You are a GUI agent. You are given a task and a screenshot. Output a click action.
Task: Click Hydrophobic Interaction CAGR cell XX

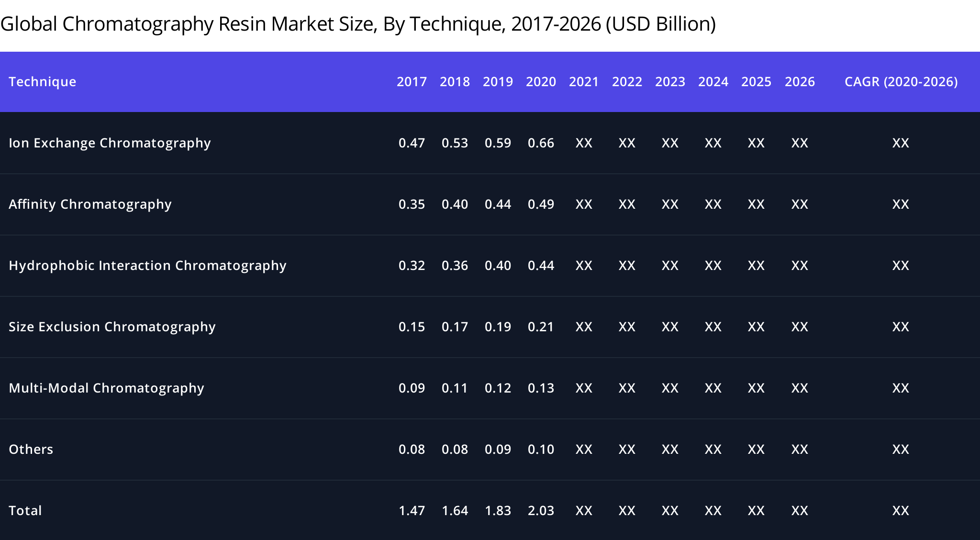click(x=901, y=266)
